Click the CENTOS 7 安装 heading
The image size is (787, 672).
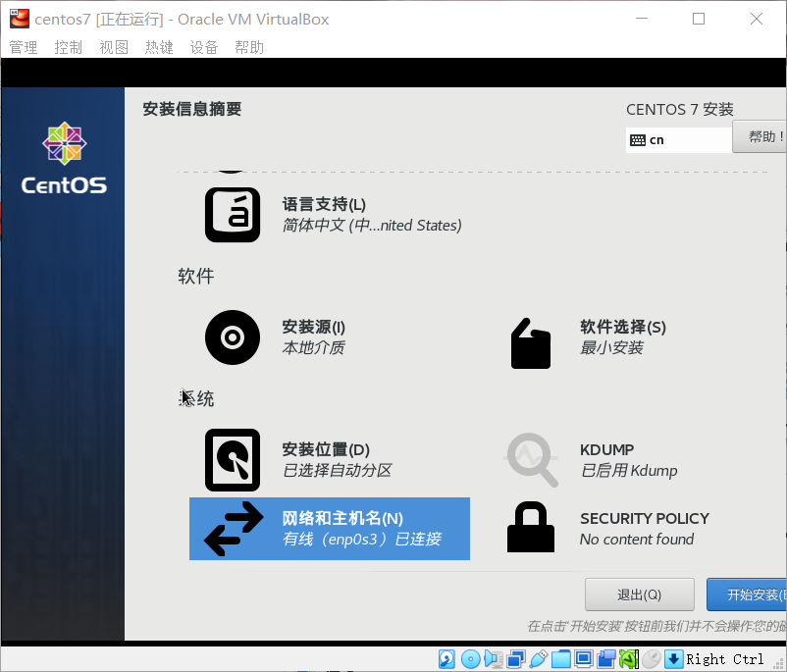click(680, 110)
